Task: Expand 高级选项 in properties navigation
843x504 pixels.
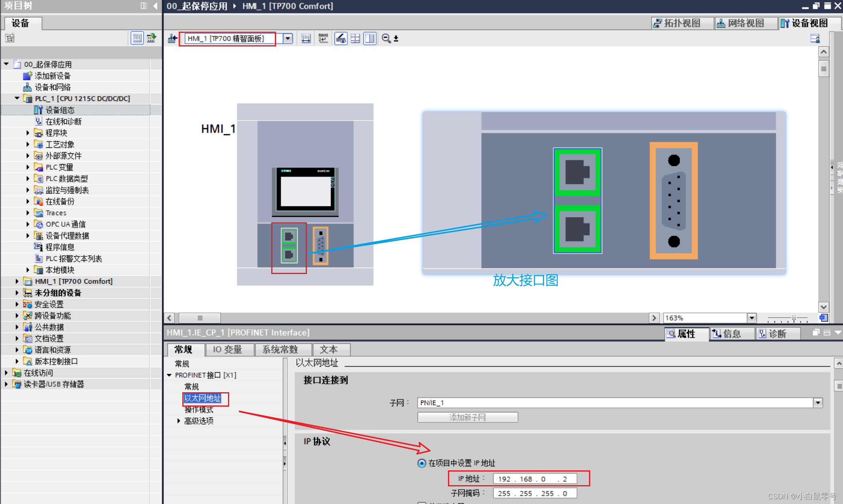Action: click(179, 421)
